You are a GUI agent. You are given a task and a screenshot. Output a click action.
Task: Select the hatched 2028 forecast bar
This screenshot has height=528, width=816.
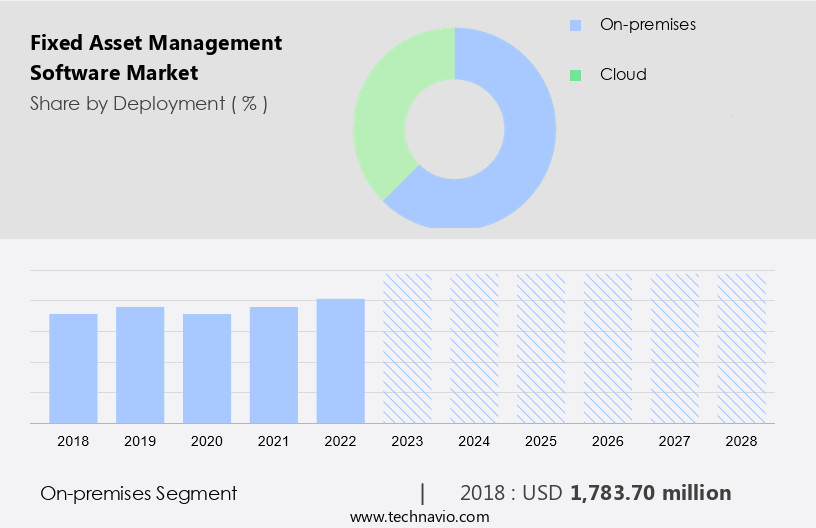coord(741,347)
